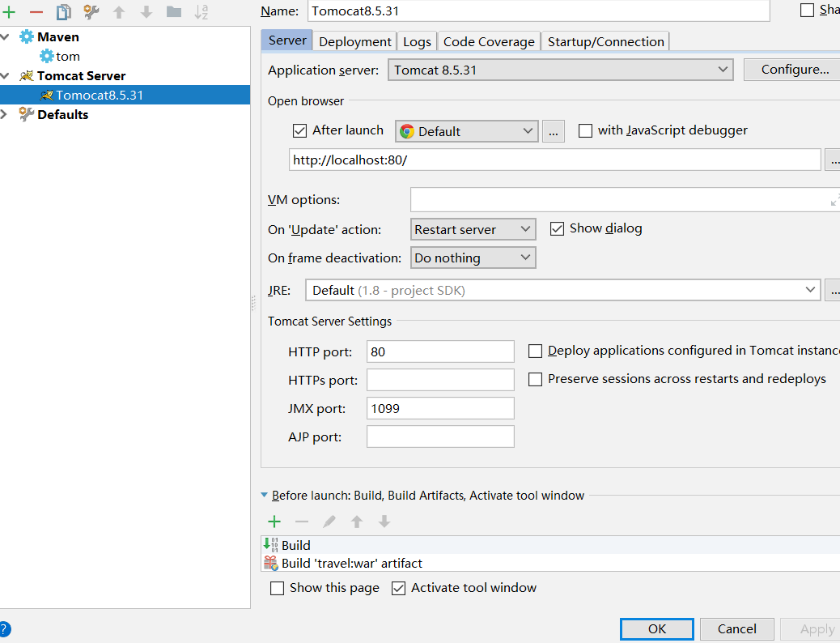Click the OK button

(x=657, y=629)
